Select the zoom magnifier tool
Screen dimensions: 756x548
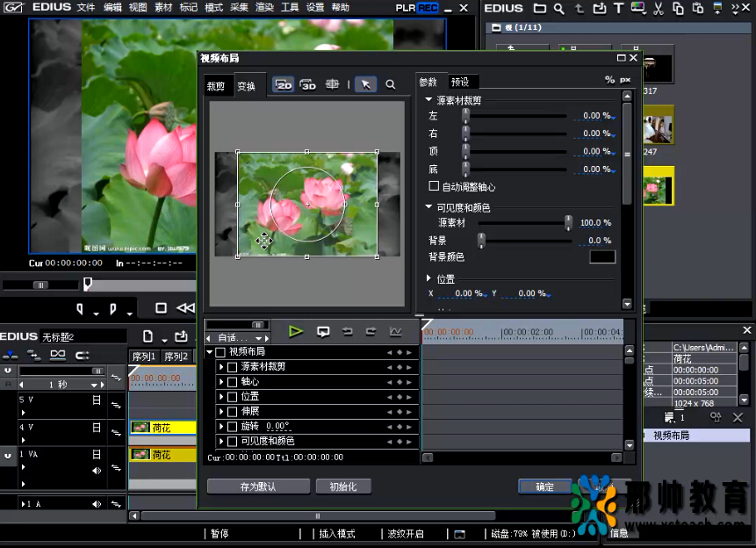tap(390, 85)
